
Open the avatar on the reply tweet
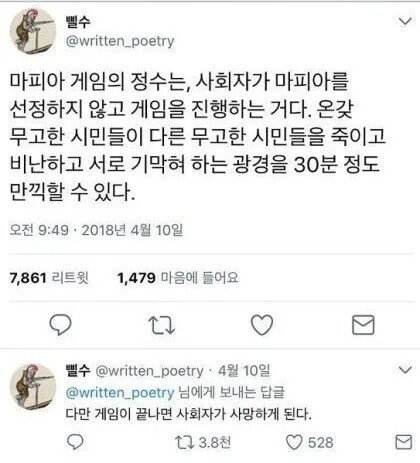pyautogui.click(x=33, y=387)
